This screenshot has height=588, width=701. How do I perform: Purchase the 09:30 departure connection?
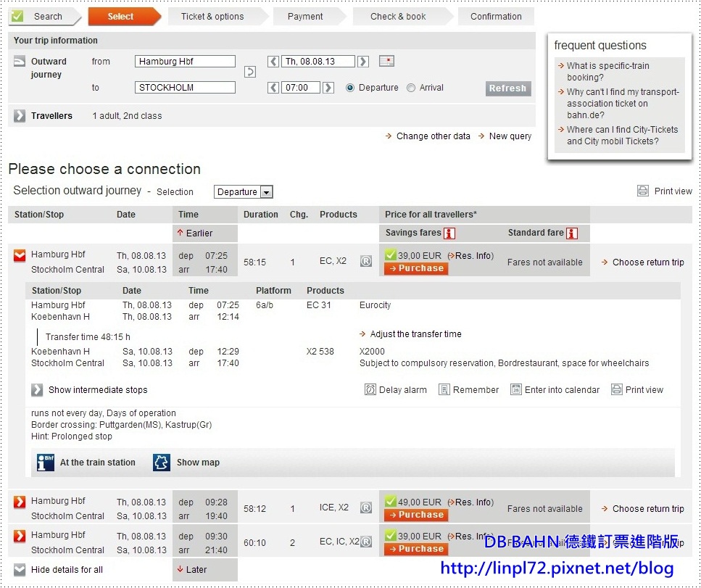[416, 549]
